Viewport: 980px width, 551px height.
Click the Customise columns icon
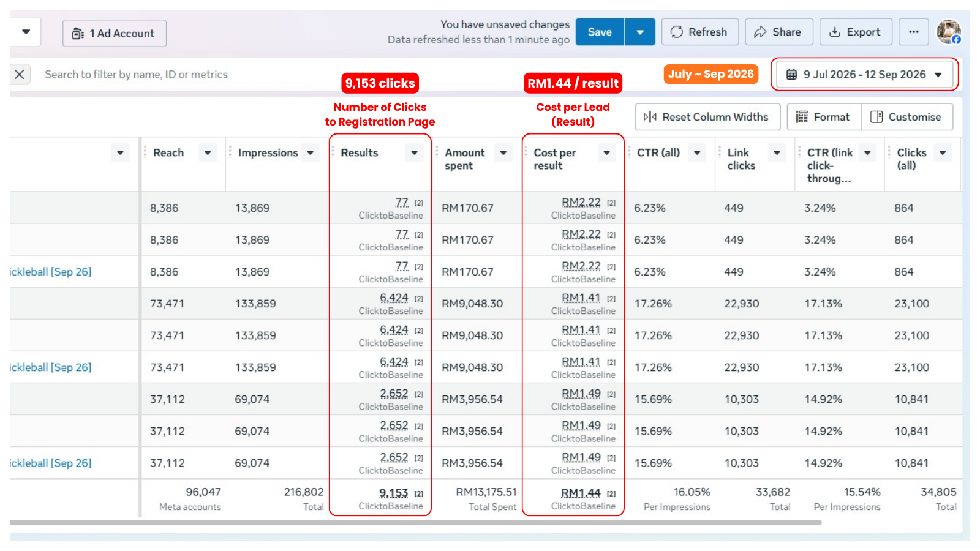pyautogui.click(x=876, y=116)
